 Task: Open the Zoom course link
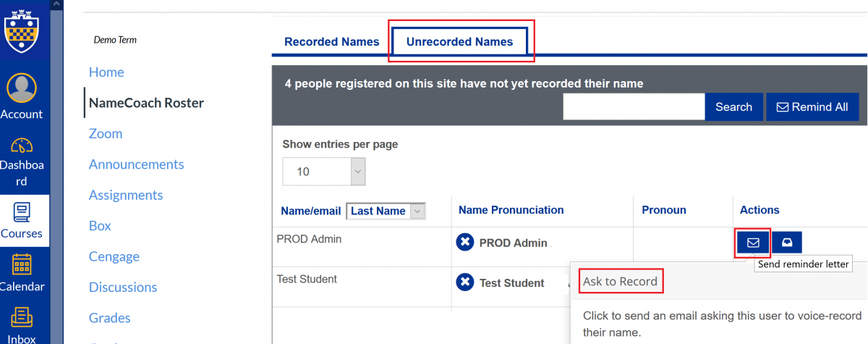106,134
